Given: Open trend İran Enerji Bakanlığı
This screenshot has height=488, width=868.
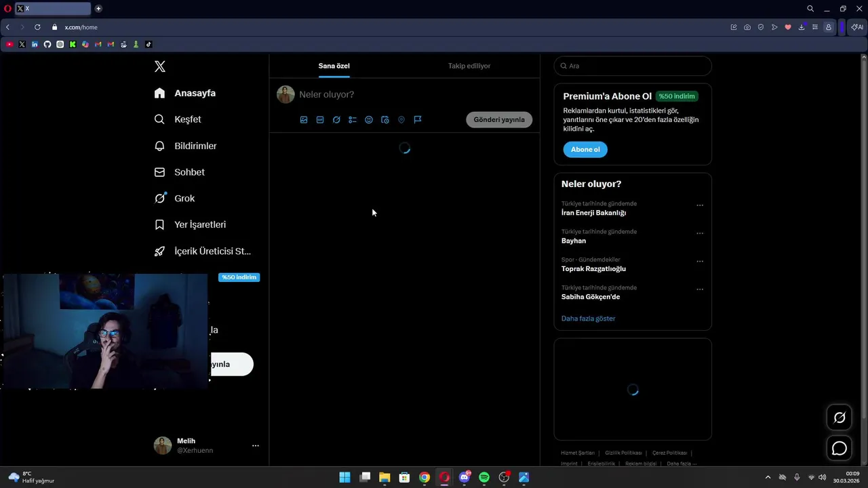Looking at the screenshot, I should point(593,213).
